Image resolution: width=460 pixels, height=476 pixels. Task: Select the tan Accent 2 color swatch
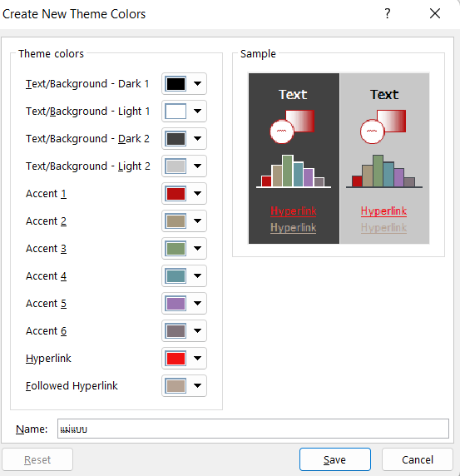(176, 221)
